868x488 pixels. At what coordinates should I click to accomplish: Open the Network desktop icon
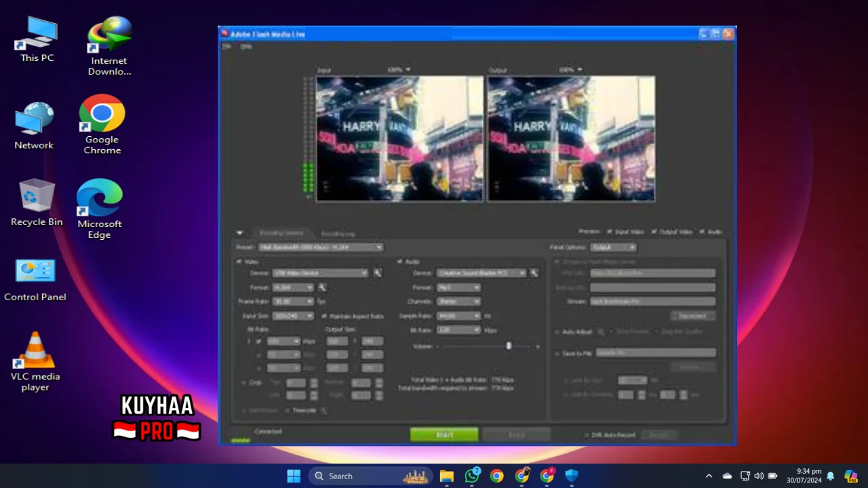click(x=34, y=125)
